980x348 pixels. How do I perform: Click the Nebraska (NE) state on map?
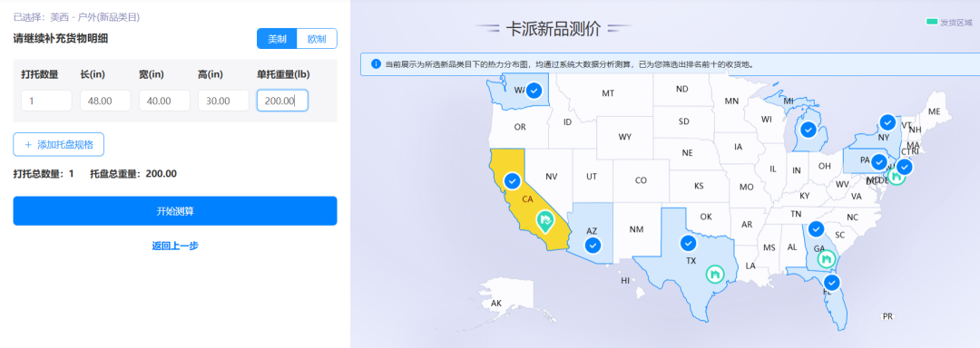[687, 153]
